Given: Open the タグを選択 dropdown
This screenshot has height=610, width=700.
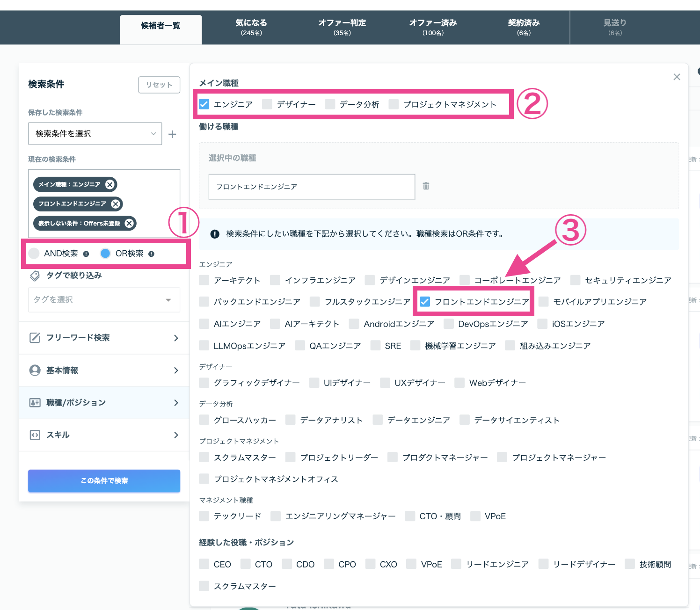Looking at the screenshot, I should tap(104, 300).
